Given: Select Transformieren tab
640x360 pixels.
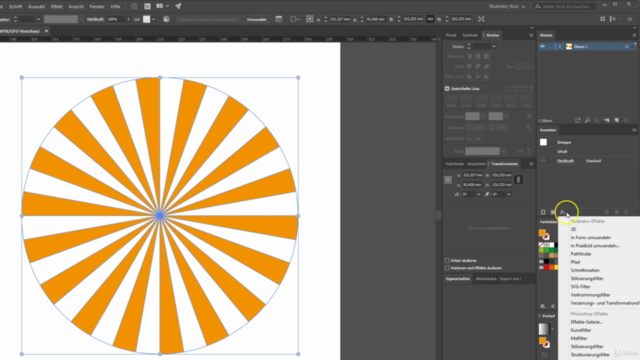Looking at the screenshot, I should pos(504,164).
